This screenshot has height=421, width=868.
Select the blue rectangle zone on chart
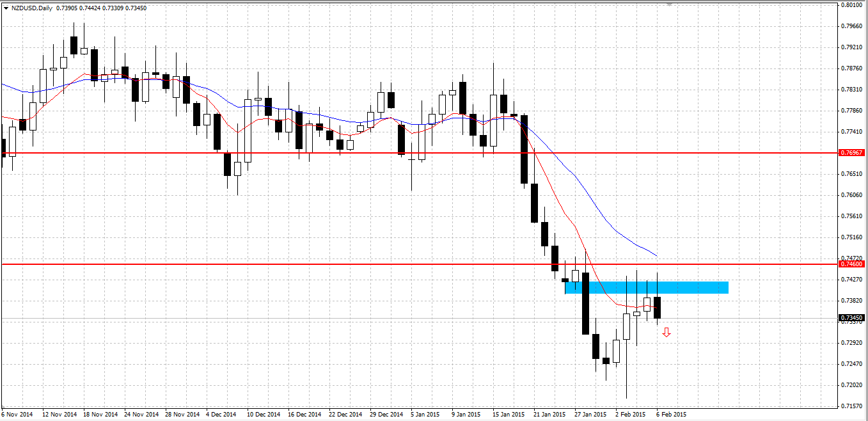(647, 287)
